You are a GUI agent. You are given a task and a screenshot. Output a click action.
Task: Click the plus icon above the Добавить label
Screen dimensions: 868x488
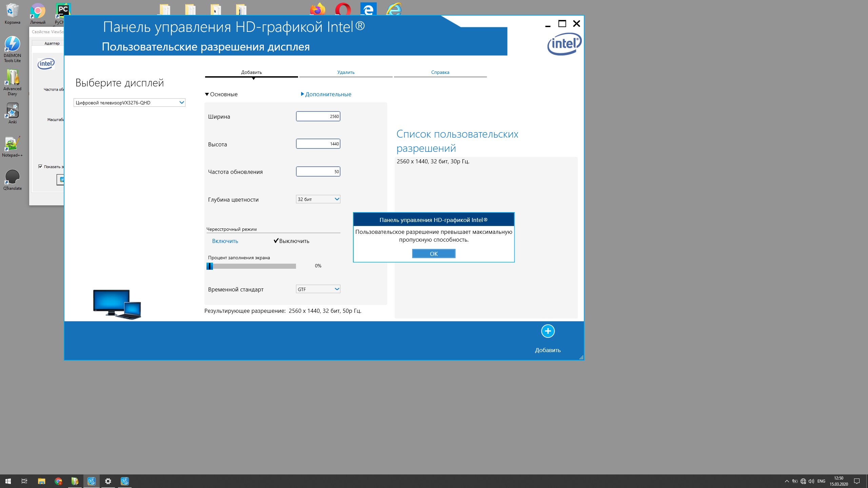click(x=548, y=331)
